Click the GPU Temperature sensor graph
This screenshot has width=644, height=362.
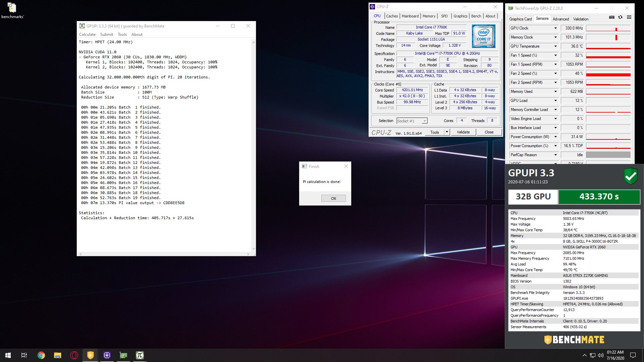[608, 46]
